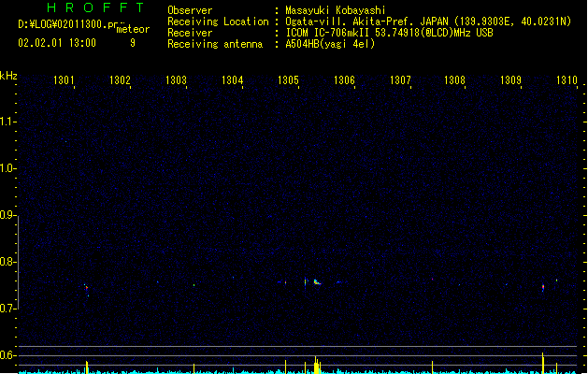Click the colored meteor echo after 1309

[543, 288]
